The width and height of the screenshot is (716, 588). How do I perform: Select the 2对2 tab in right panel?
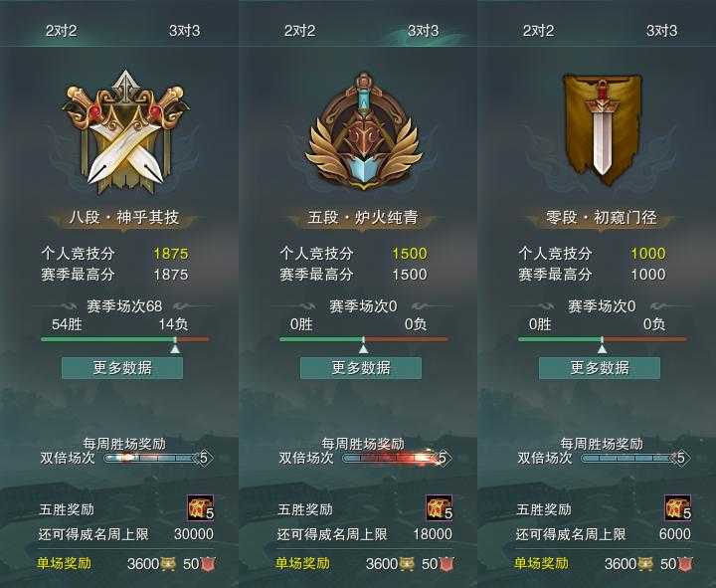[x=538, y=31]
